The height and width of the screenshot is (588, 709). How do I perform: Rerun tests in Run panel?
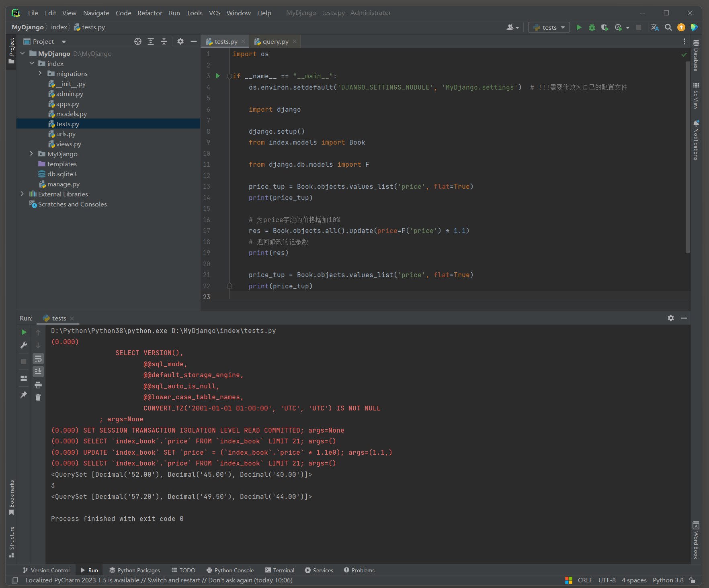click(x=24, y=332)
